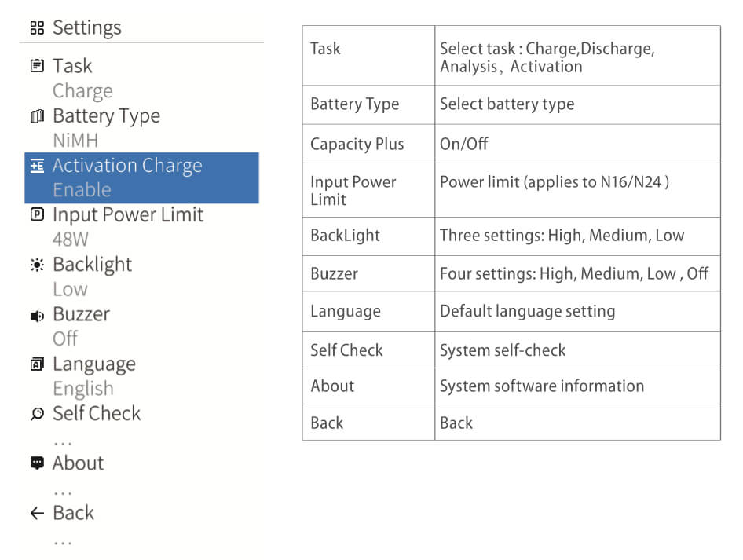Viewport: 743px width, 560px height.
Task: Click the Language icon
Action: pyautogui.click(x=36, y=364)
